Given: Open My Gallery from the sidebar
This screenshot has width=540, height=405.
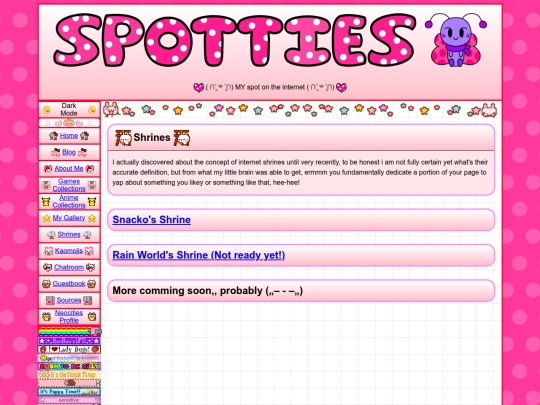Looking at the screenshot, I should (69, 218).
